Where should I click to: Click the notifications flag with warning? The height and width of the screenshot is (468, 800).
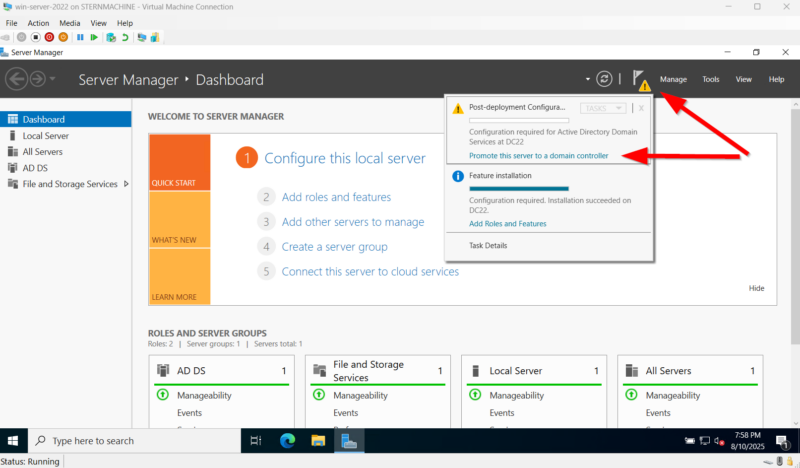641,80
